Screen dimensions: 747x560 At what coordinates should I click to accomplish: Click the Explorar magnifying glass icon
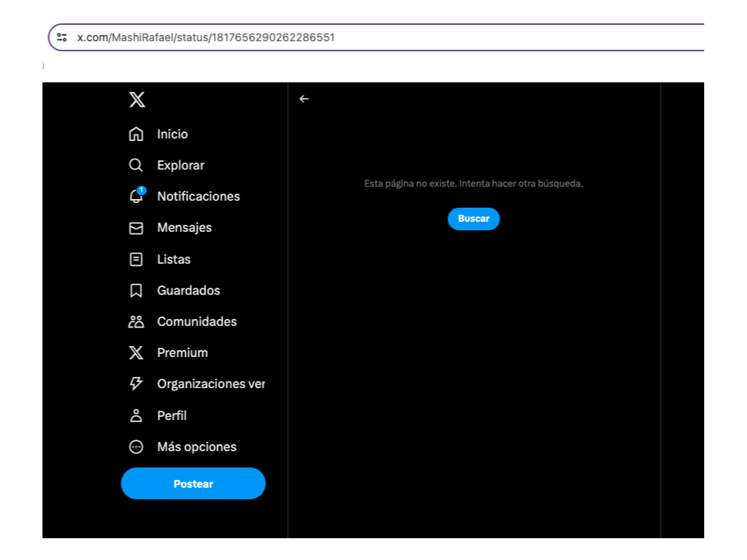(136, 165)
